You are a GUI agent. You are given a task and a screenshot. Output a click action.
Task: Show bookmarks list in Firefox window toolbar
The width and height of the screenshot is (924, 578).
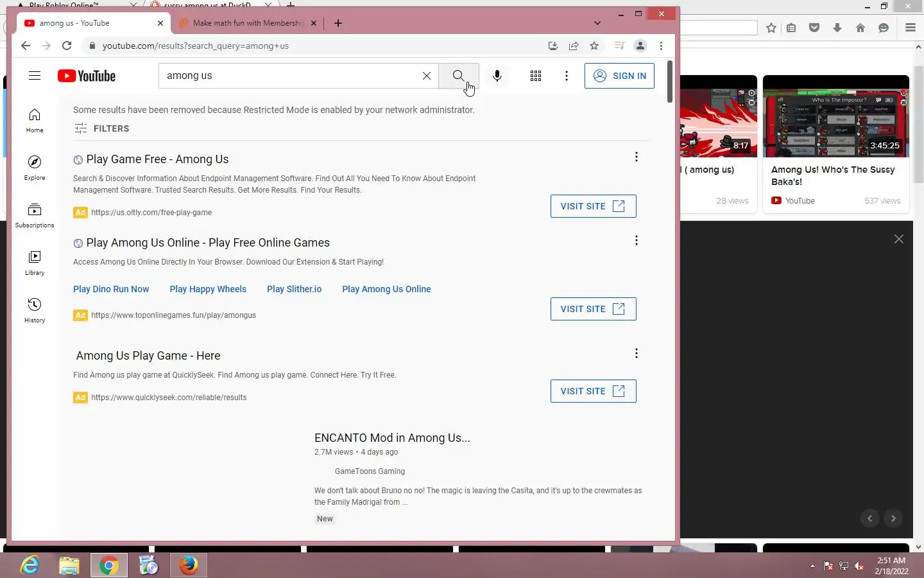click(x=791, y=28)
